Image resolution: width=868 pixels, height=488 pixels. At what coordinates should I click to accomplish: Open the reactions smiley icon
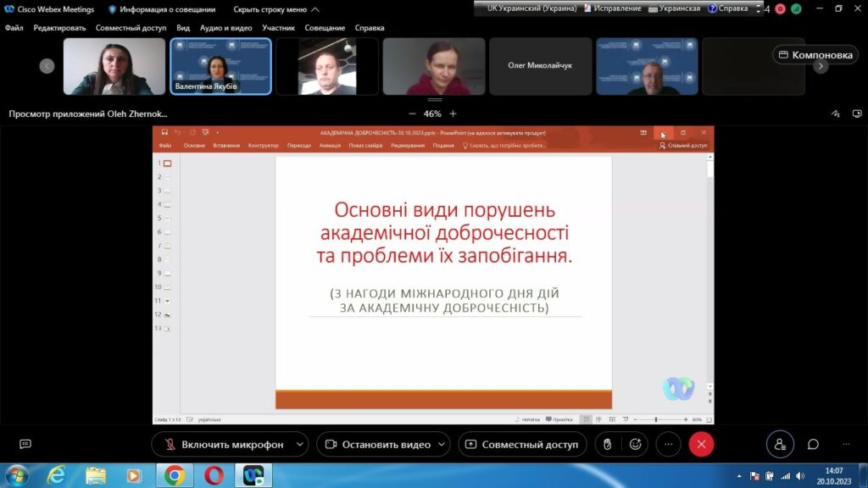[x=635, y=445]
